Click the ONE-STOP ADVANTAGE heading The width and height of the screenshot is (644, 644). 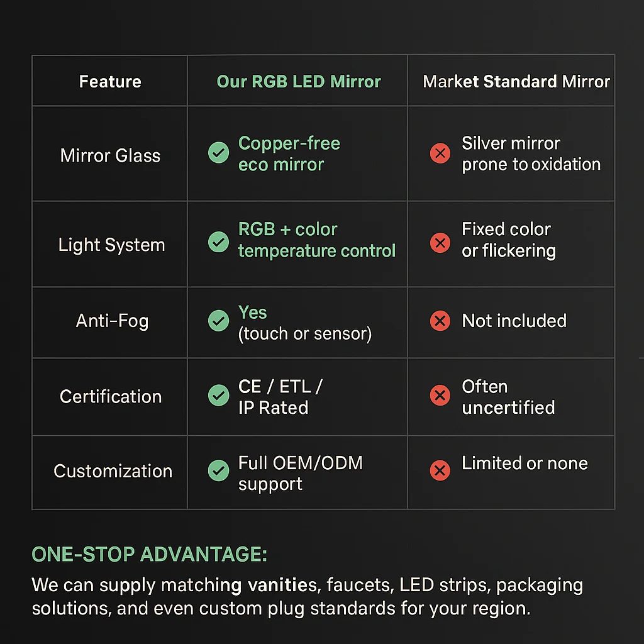pyautogui.click(x=150, y=555)
